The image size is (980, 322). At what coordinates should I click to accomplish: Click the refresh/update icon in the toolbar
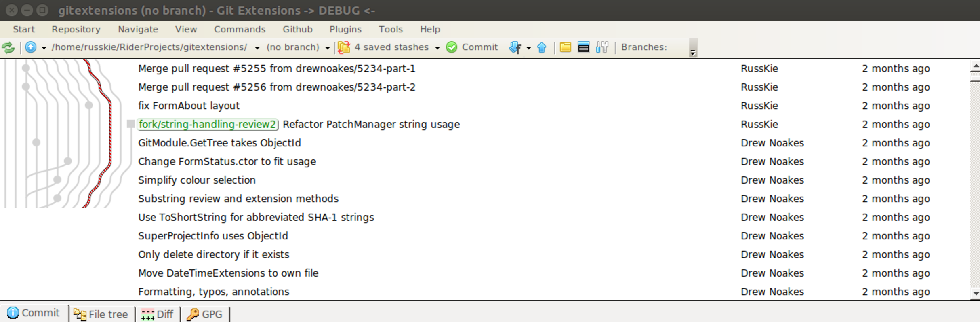click(8, 47)
